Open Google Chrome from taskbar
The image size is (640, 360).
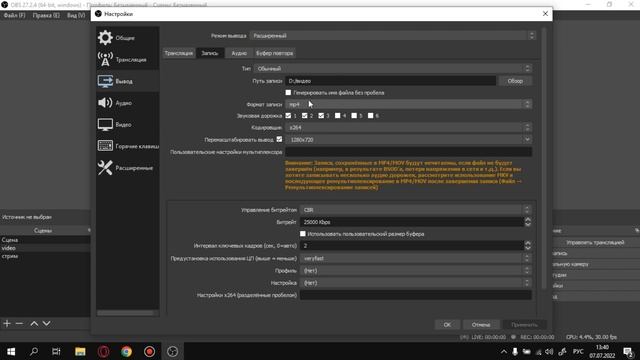tap(127, 351)
